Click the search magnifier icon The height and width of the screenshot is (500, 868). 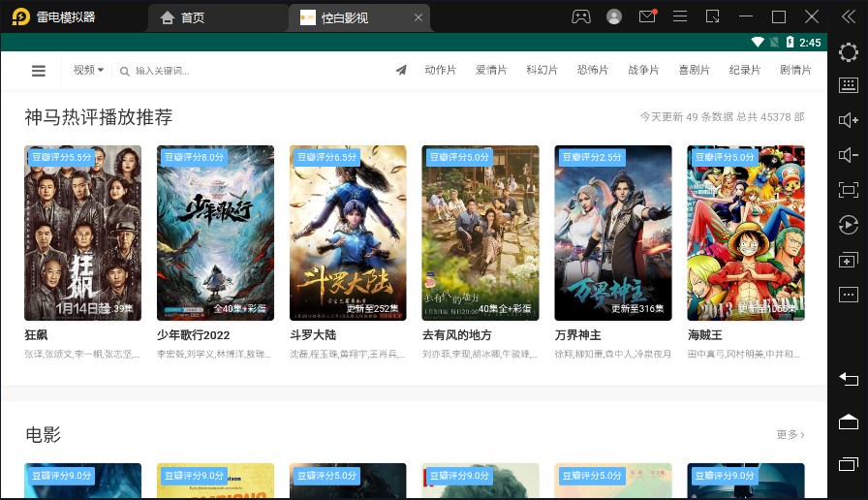[x=125, y=71]
